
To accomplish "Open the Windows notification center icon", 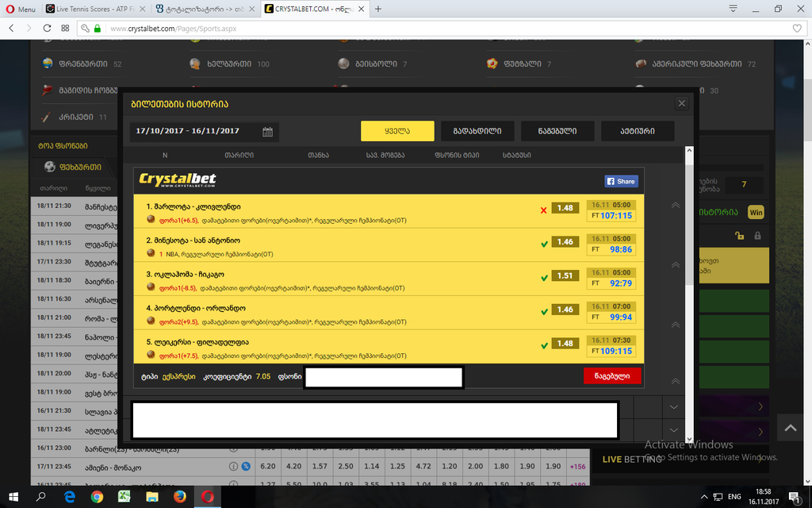I will click(x=795, y=497).
